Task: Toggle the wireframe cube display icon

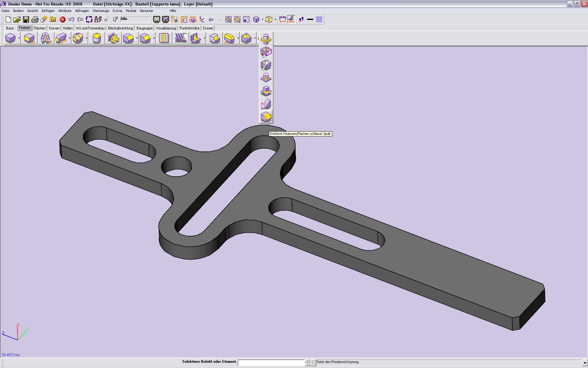Action: [x=269, y=20]
